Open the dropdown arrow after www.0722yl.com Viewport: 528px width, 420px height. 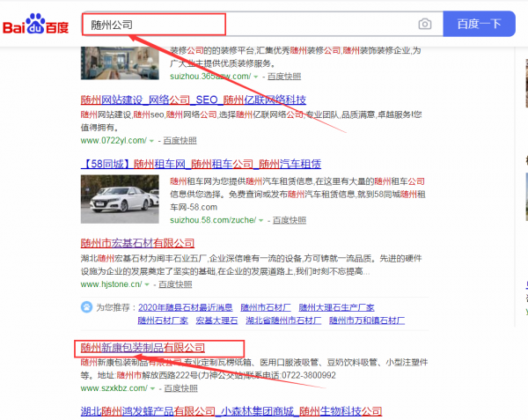150,141
